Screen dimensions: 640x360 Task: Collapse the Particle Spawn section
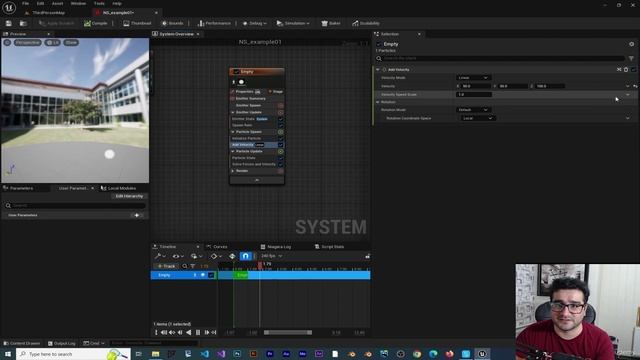pyautogui.click(x=233, y=132)
